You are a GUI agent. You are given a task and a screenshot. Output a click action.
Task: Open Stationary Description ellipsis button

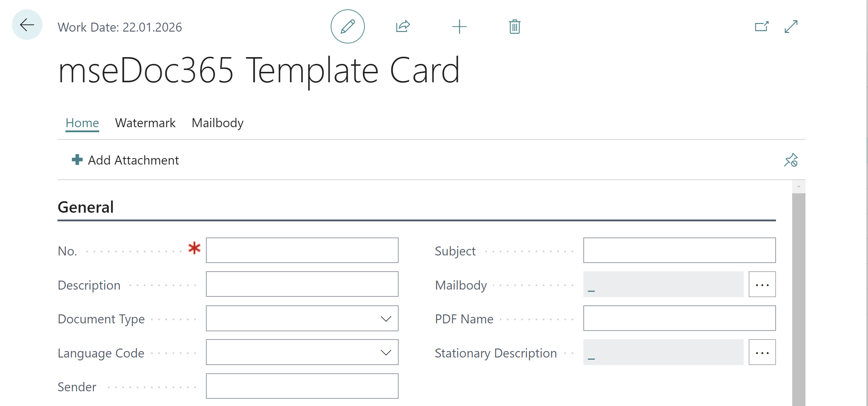pos(762,352)
